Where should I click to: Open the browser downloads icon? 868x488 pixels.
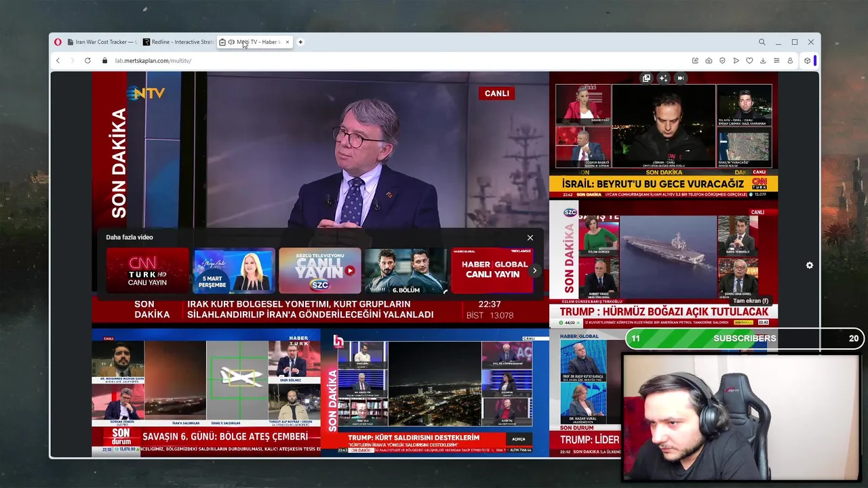click(x=763, y=60)
